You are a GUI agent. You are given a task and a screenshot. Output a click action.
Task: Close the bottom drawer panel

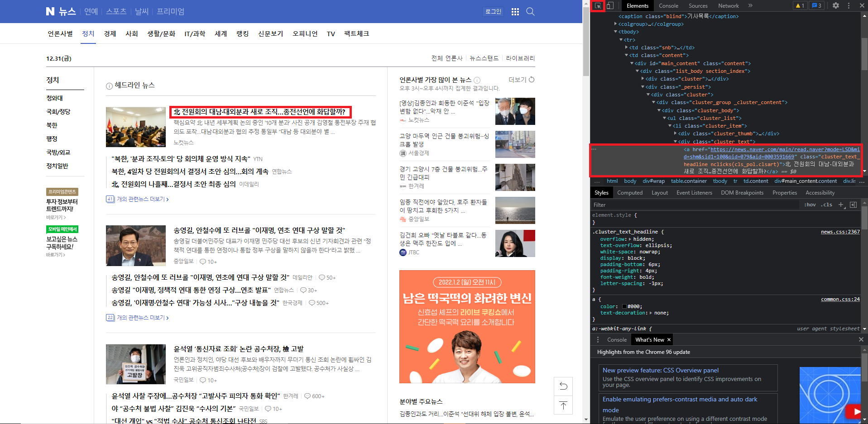[861, 339]
